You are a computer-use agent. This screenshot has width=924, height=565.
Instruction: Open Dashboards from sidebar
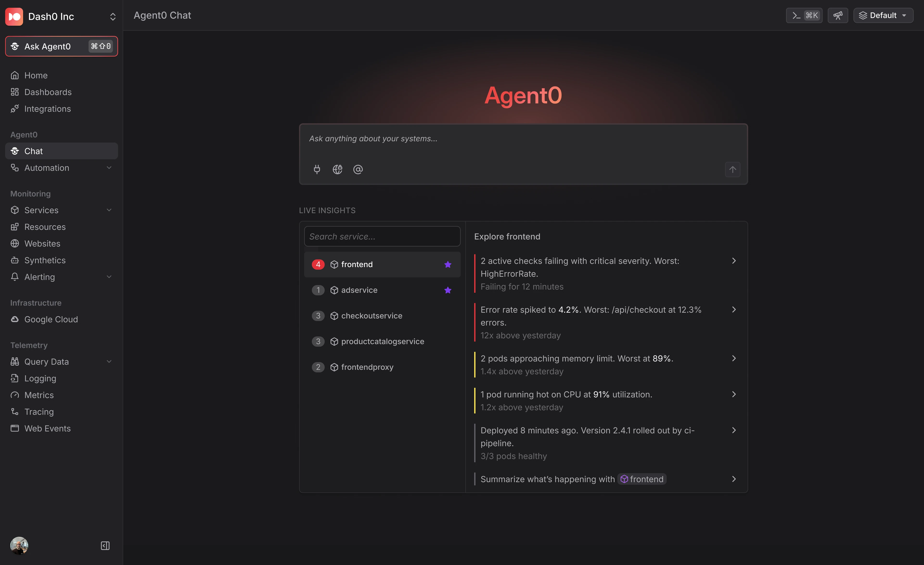[62, 92]
